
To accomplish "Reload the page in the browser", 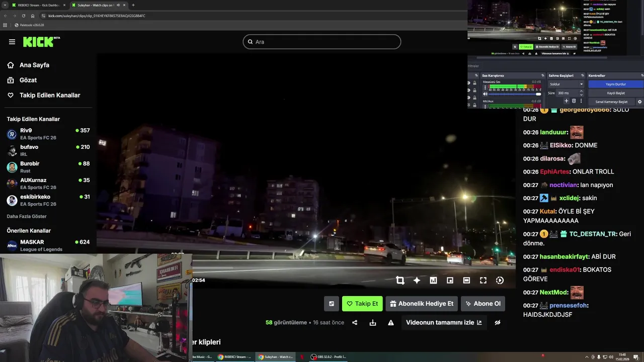I will [23, 16].
